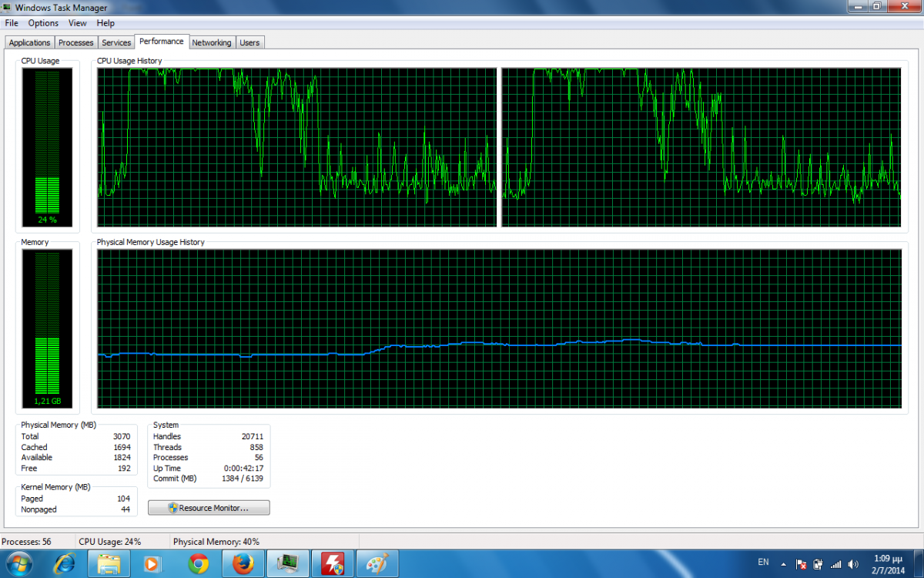924x578 pixels.
Task: Open the Paint taskbar icon
Action: tap(378, 563)
